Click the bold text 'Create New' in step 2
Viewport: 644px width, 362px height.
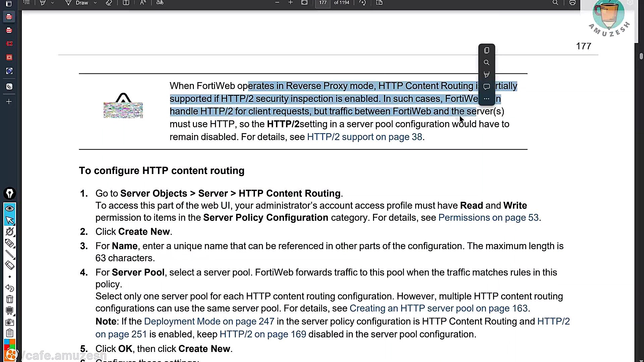point(144,232)
